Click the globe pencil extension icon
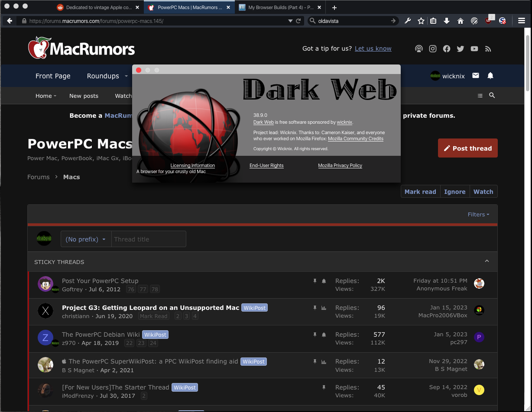This screenshot has height=412, width=532. [474, 21]
